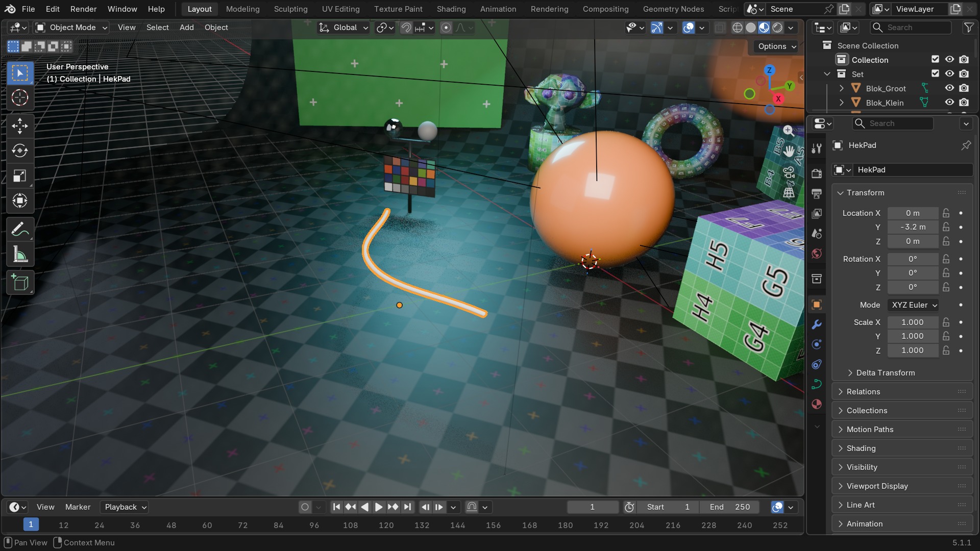Open the Render menu
This screenshot has width=980, height=551.
(83, 9)
